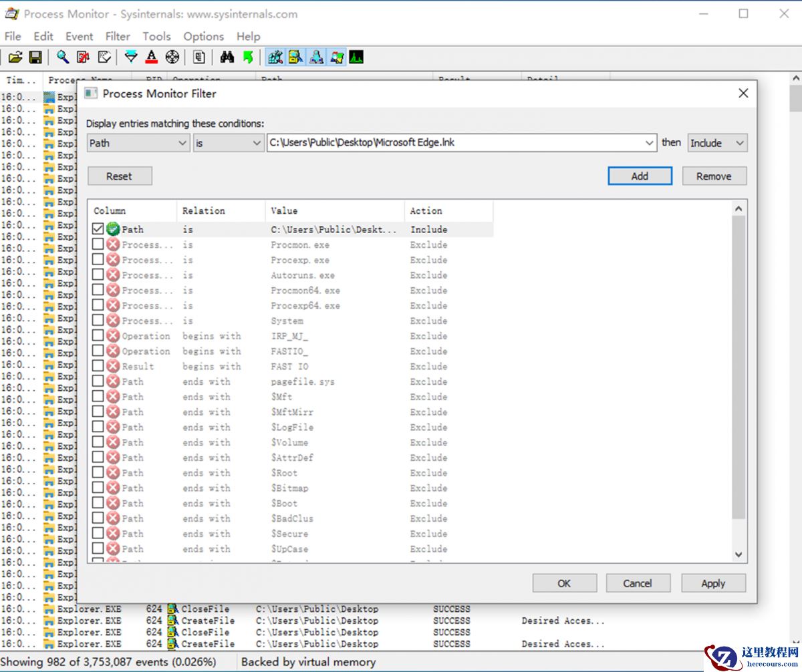Click the Add button
Viewport: 802px width, 672px height.
pos(640,176)
